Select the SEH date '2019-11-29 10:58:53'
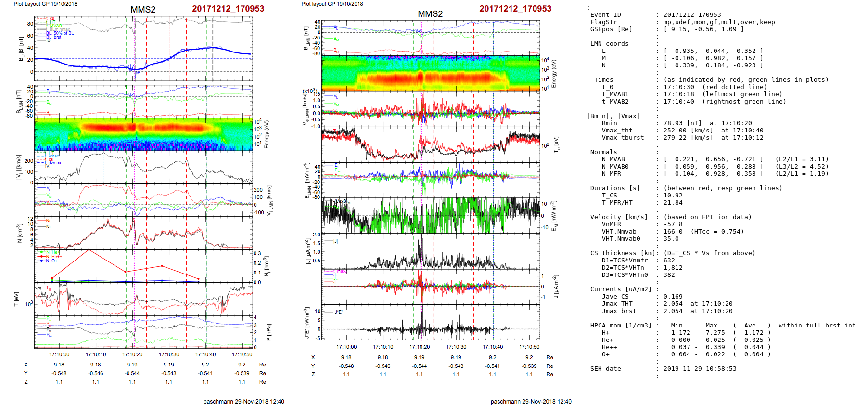The height and width of the screenshot is (405, 868). (x=700, y=369)
